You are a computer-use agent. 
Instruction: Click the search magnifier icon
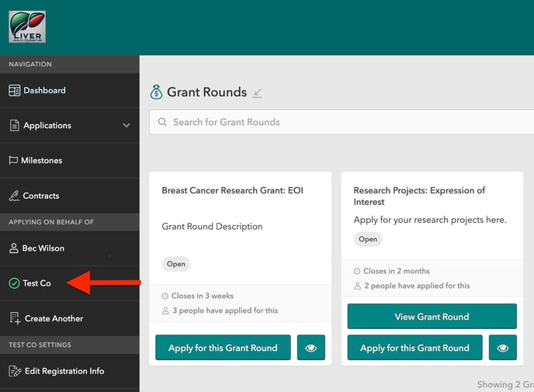pos(162,122)
